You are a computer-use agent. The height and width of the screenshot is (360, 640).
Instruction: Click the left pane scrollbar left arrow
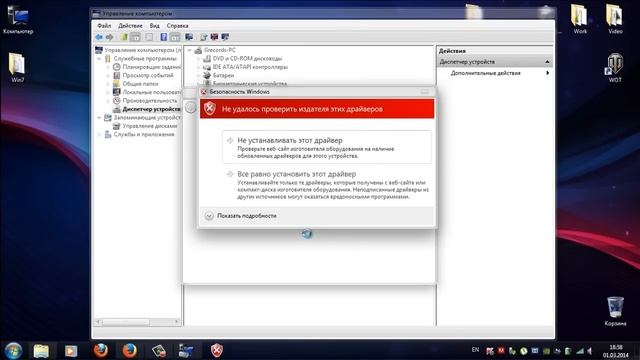click(98, 322)
